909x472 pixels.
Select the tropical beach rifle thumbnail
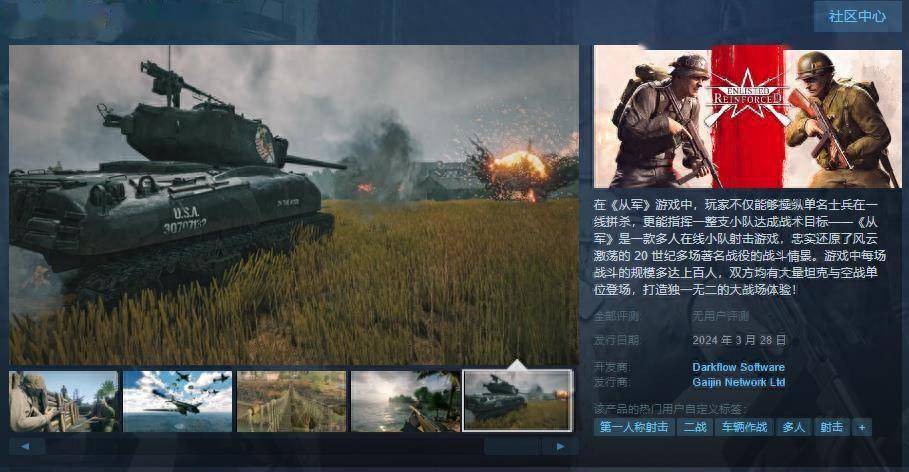coord(405,401)
